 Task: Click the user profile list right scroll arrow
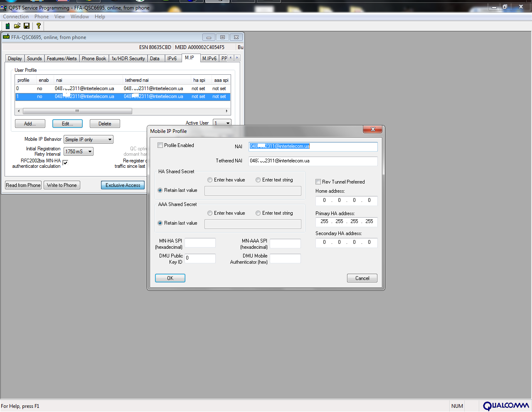click(227, 111)
